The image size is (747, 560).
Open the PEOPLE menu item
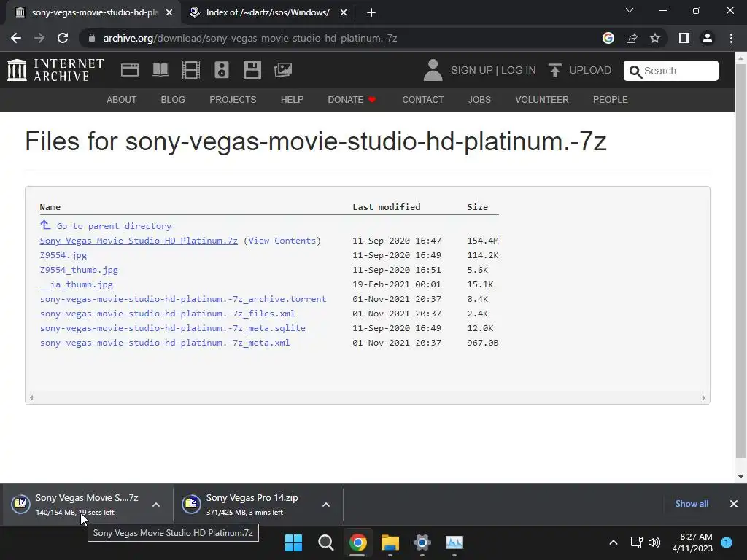point(611,99)
